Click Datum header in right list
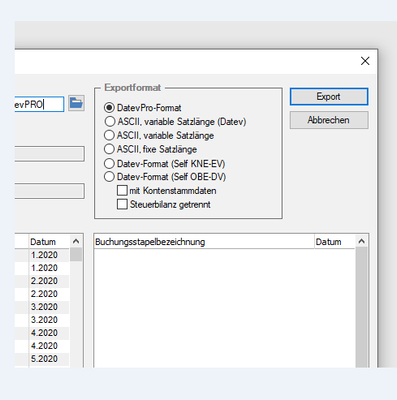Image resolution: width=397 pixels, height=400 pixels. pos(334,242)
